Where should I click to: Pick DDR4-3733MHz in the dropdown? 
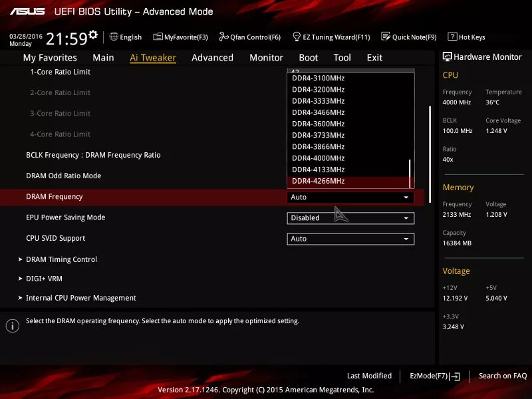pos(348,136)
